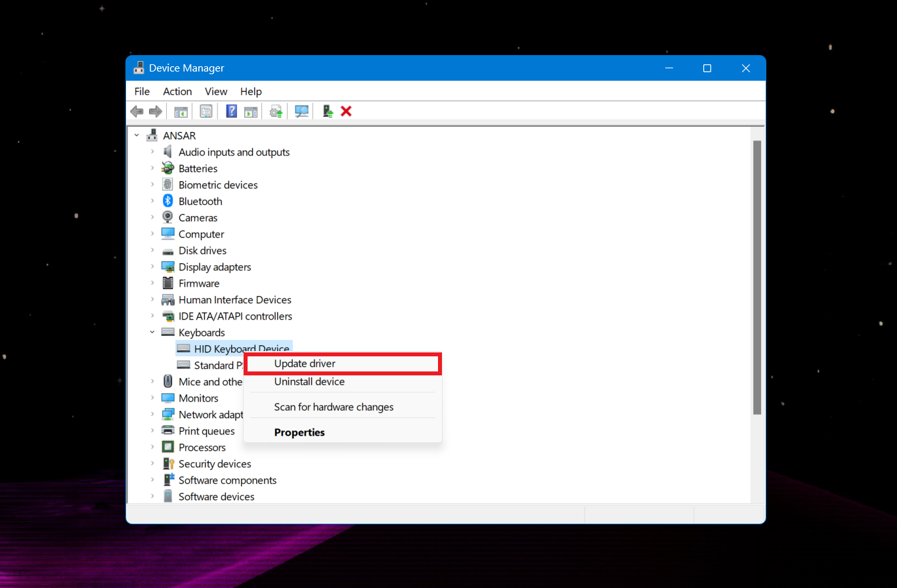Image resolution: width=897 pixels, height=588 pixels.
Task: Open the Action menu
Action: coord(177,91)
